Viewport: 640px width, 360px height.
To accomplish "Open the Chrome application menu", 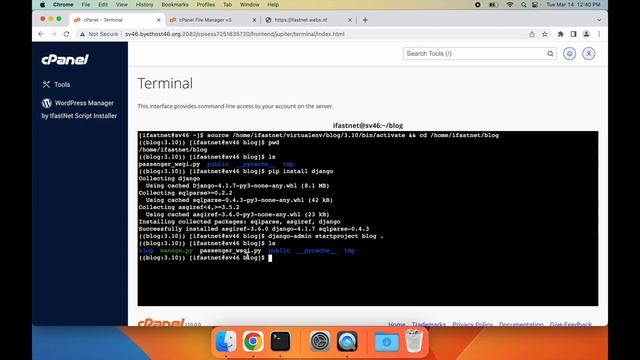I will coord(63,4).
